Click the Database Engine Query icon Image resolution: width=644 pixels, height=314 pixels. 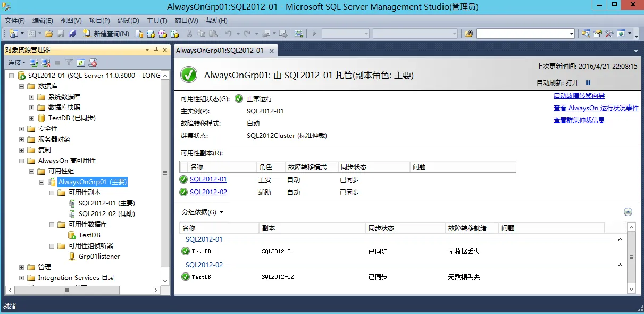[x=139, y=34]
